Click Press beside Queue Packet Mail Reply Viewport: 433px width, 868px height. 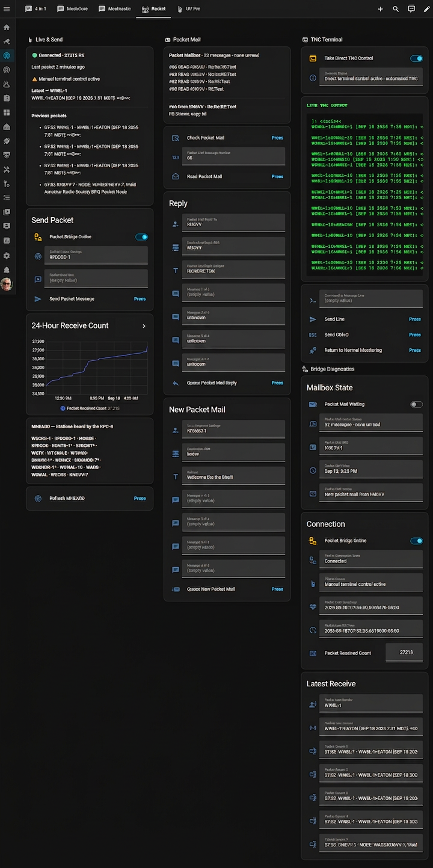point(277,383)
